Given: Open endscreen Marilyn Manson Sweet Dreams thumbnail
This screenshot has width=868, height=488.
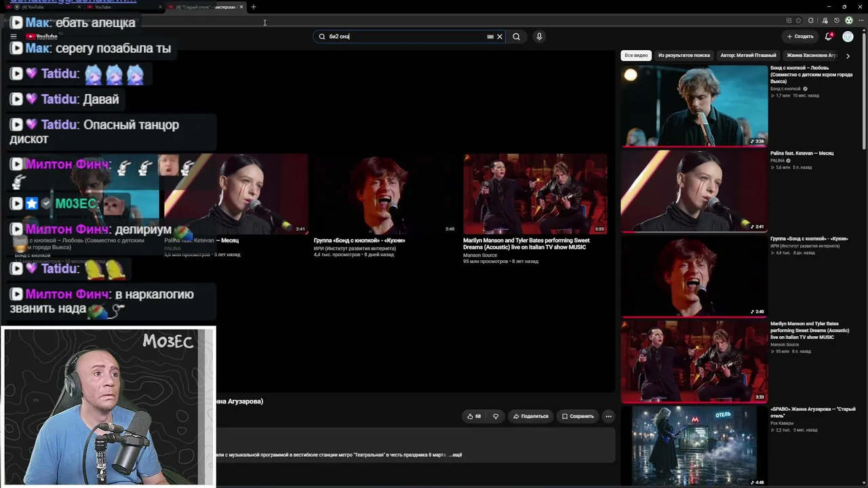Looking at the screenshot, I should coord(535,194).
